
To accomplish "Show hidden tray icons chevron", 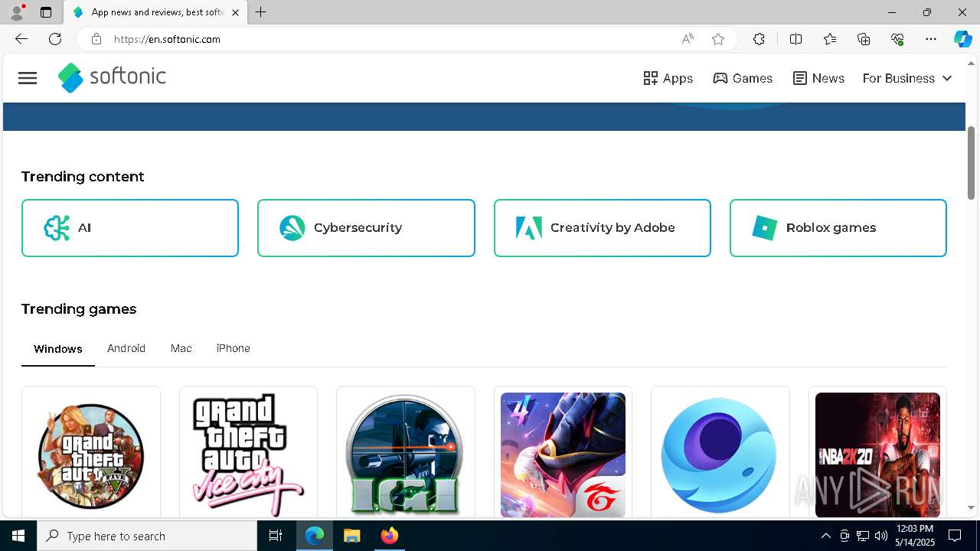I will coord(825,536).
